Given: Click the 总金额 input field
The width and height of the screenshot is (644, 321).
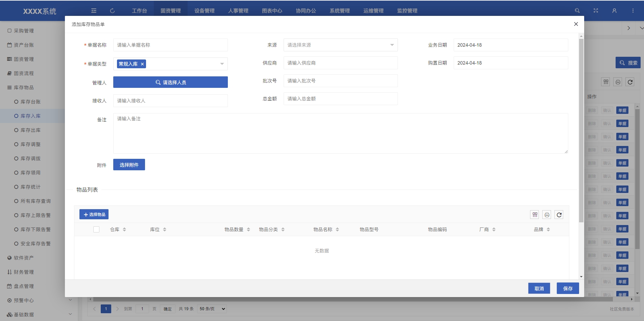Looking at the screenshot, I should [340, 99].
